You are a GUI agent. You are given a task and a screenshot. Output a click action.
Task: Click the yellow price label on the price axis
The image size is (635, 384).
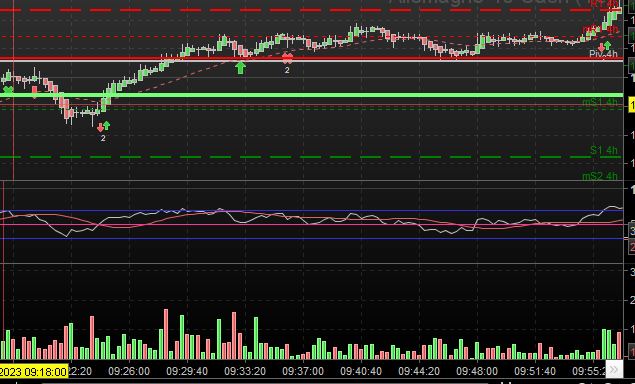631,105
